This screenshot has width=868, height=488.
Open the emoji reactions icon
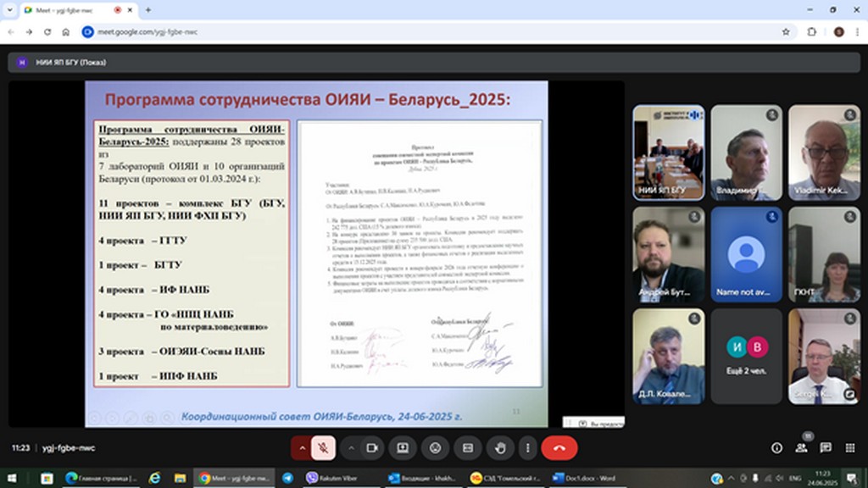436,447
